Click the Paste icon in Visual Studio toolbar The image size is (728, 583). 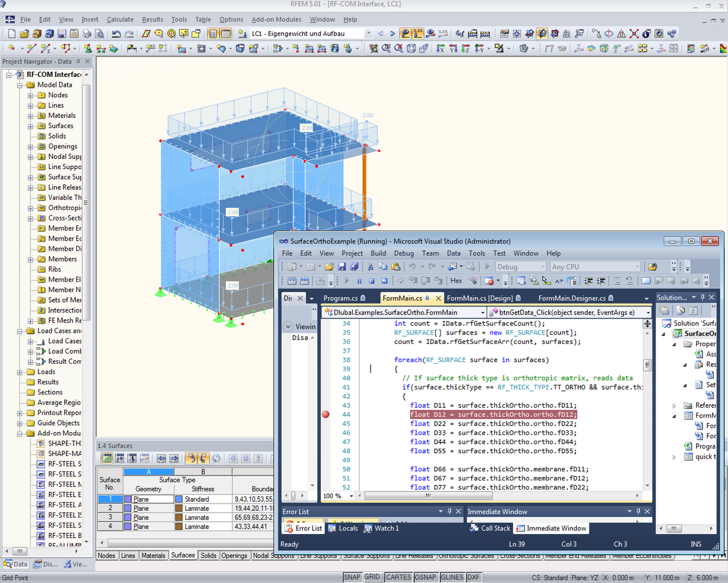pyautogui.click(x=397, y=266)
